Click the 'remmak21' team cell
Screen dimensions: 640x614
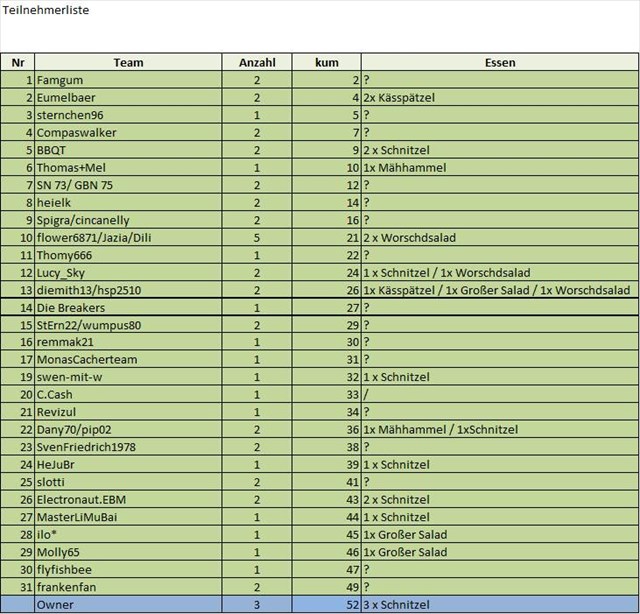pyautogui.click(x=128, y=342)
